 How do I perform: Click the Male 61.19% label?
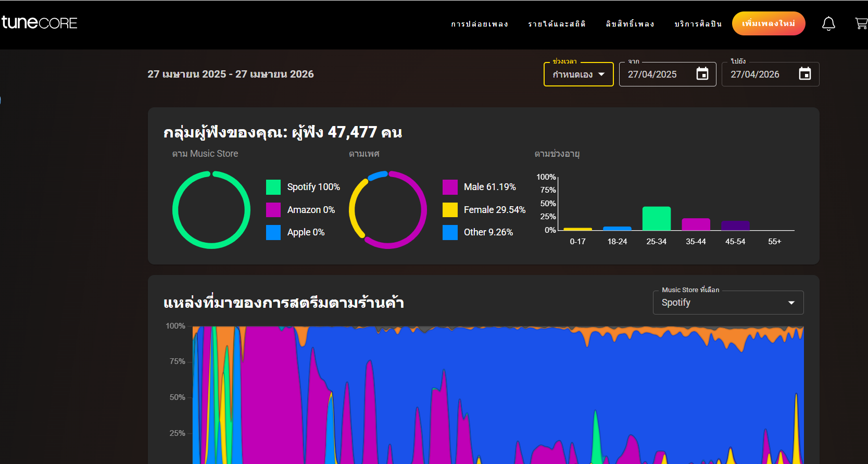[490, 187]
